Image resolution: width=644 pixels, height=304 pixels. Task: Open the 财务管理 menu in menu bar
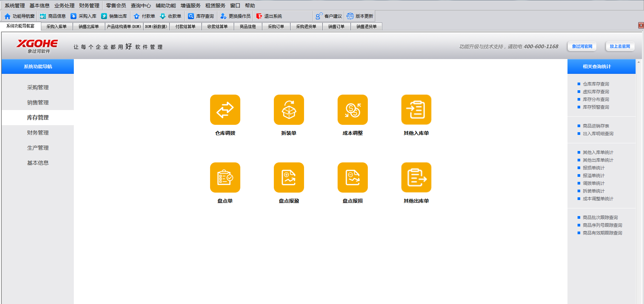coord(89,5)
